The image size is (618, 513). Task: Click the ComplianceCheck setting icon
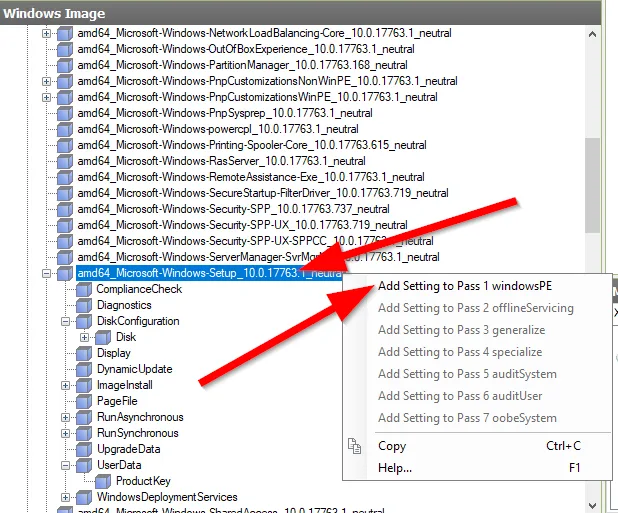[x=84, y=290]
